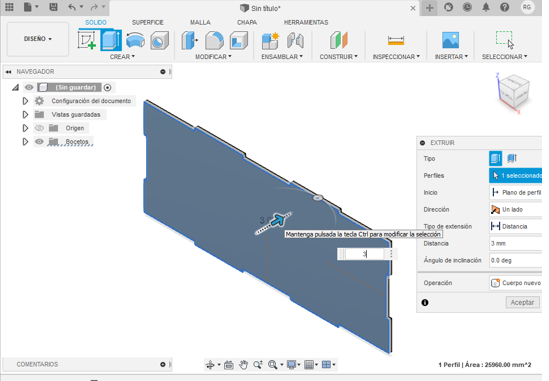Screen dimensions: 549x381
Task: Select the Extrude tool
Action: pos(111,40)
